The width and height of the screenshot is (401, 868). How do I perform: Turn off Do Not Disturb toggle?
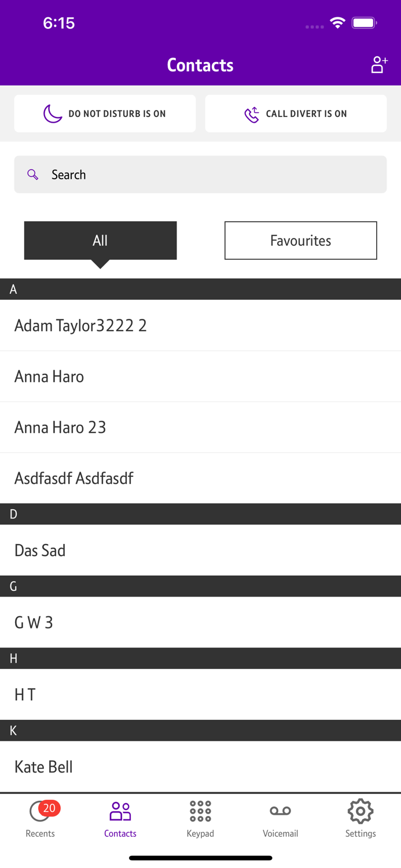[105, 113]
